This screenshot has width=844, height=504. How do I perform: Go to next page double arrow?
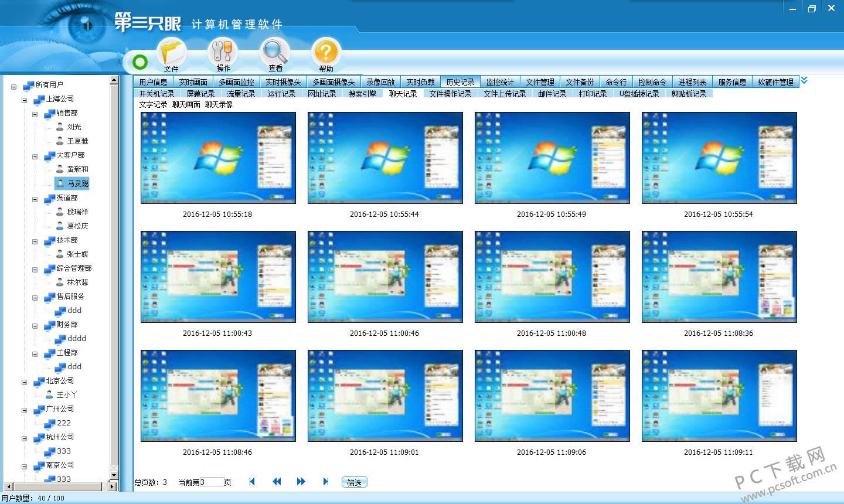click(x=301, y=482)
